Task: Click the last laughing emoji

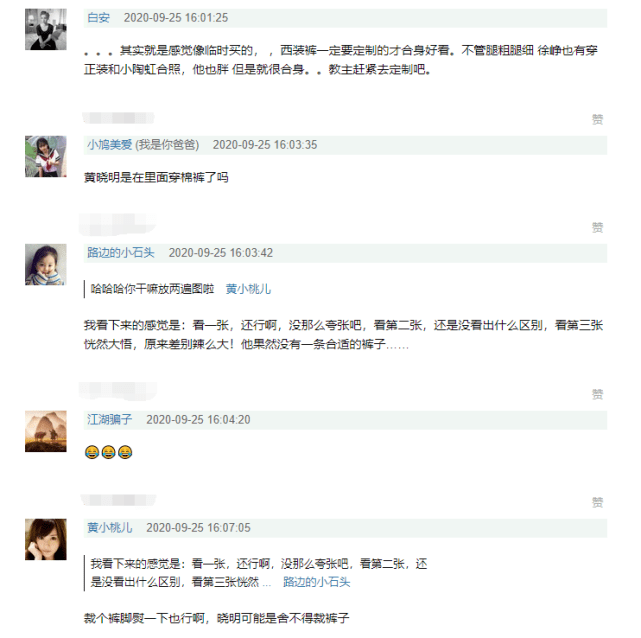Action: [125, 453]
